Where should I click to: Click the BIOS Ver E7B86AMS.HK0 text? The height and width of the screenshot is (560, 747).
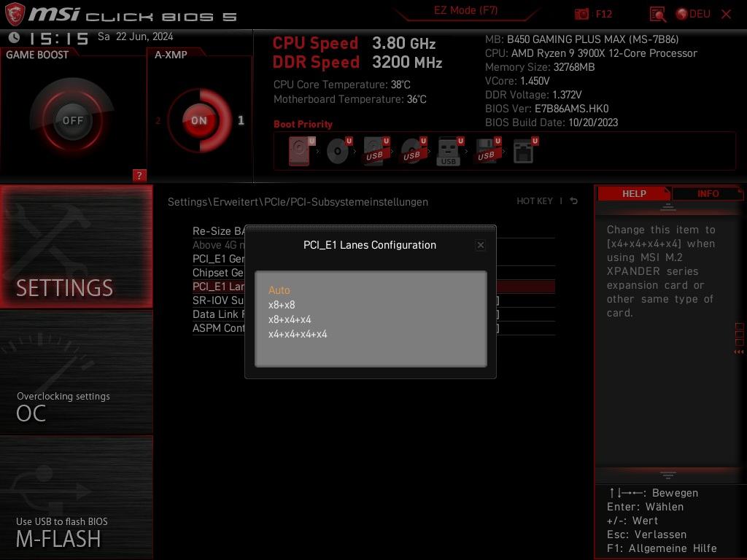point(547,109)
